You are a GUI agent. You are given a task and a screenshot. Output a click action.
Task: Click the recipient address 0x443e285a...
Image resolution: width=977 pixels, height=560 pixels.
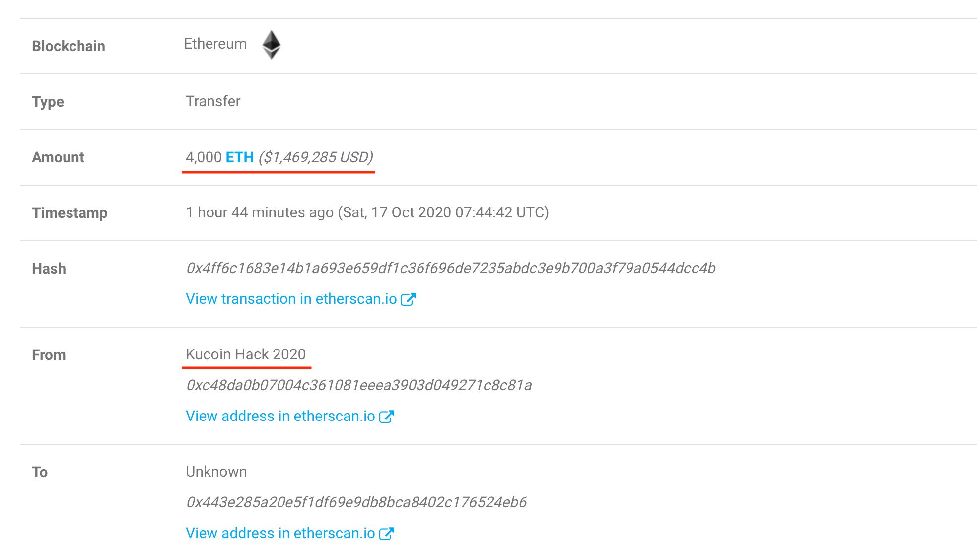356,502
